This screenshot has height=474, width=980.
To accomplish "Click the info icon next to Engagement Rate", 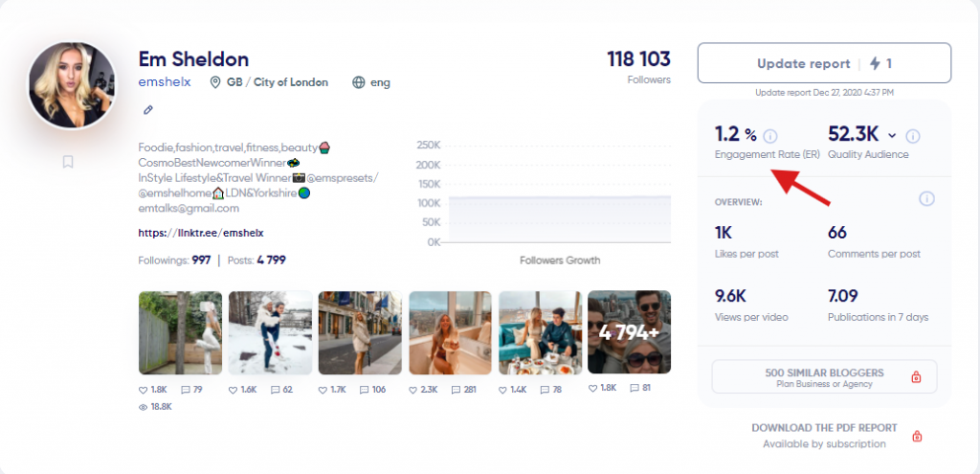I will click(x=770, y=136).
